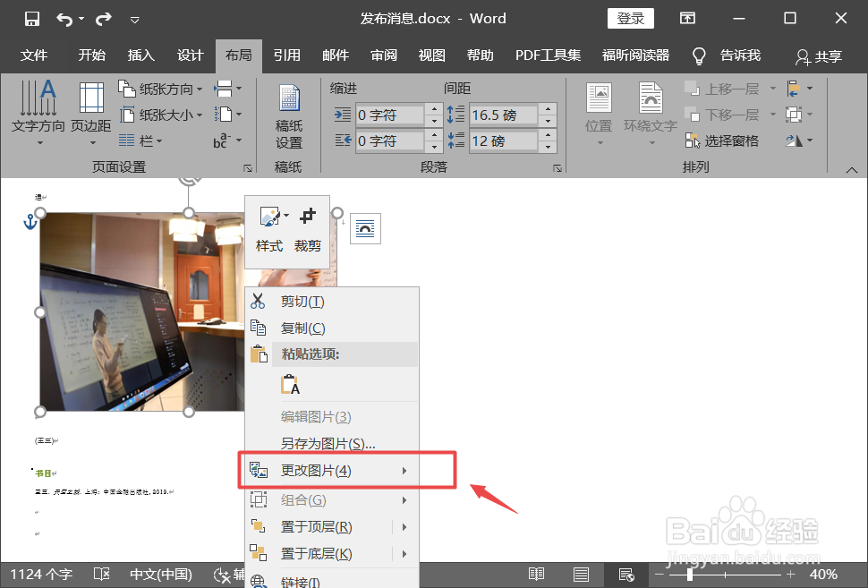Choose 剪切(T) from context menu

(332, 302)
